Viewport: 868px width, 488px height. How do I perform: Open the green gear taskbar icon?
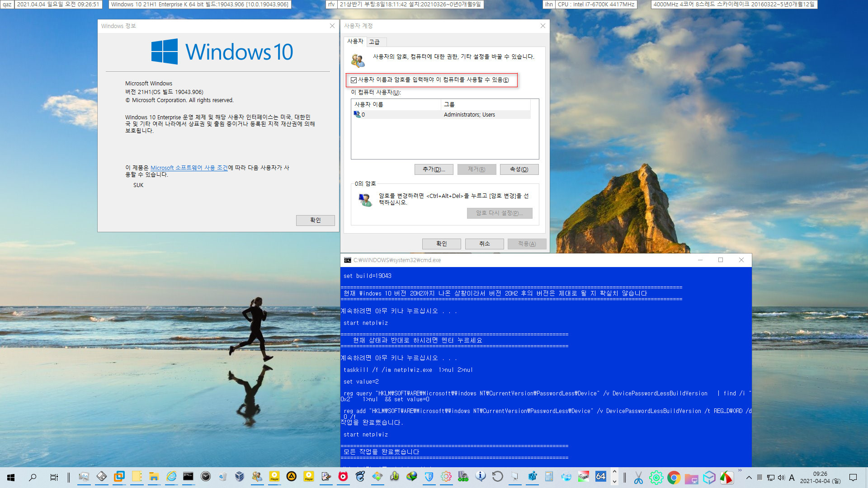coord(656,477)
